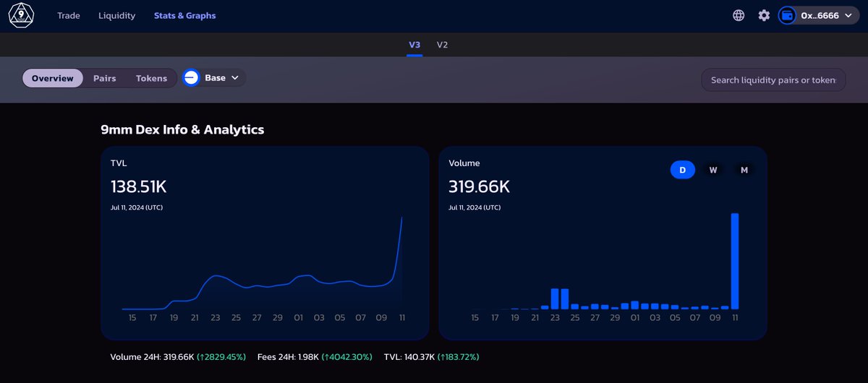Open the Base network selector dropdown
This screenshot has height=383, width=868.
click(214, 78)
